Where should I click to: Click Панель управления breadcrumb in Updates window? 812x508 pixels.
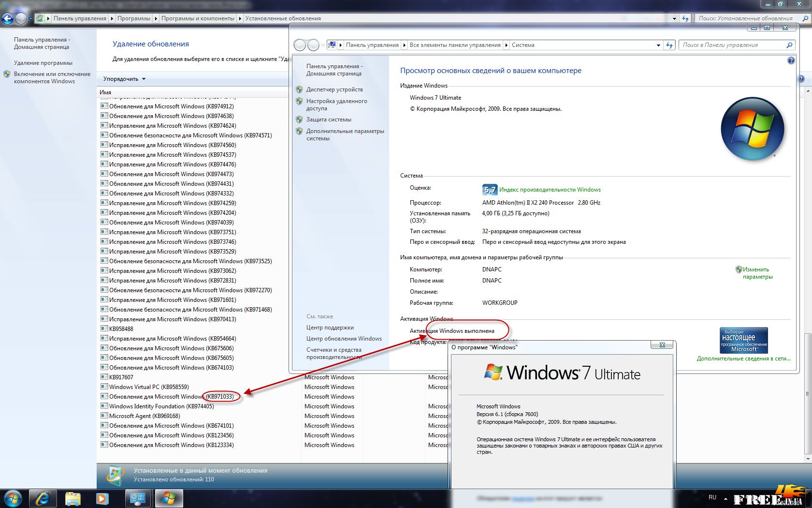coord(80,18)
